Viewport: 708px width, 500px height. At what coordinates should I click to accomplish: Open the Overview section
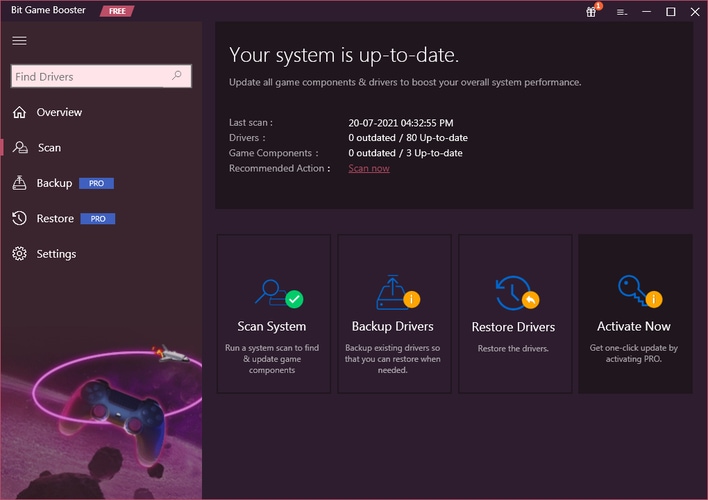click(59, 112)
